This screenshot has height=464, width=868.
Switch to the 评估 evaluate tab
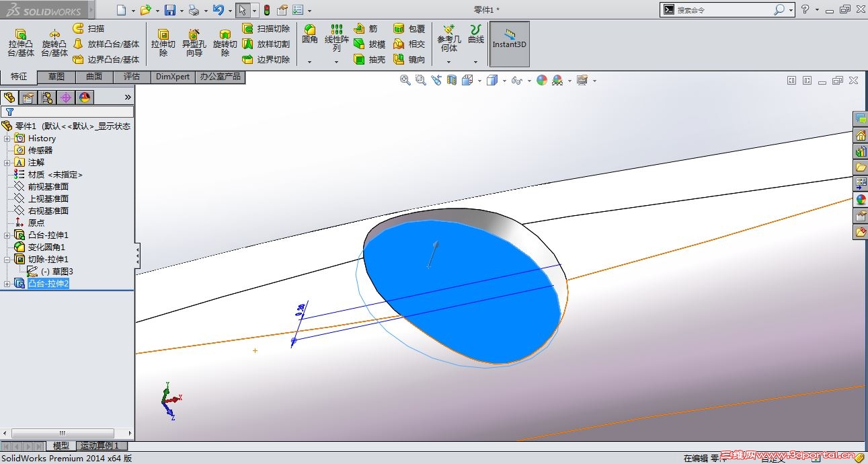pos(132,77)
